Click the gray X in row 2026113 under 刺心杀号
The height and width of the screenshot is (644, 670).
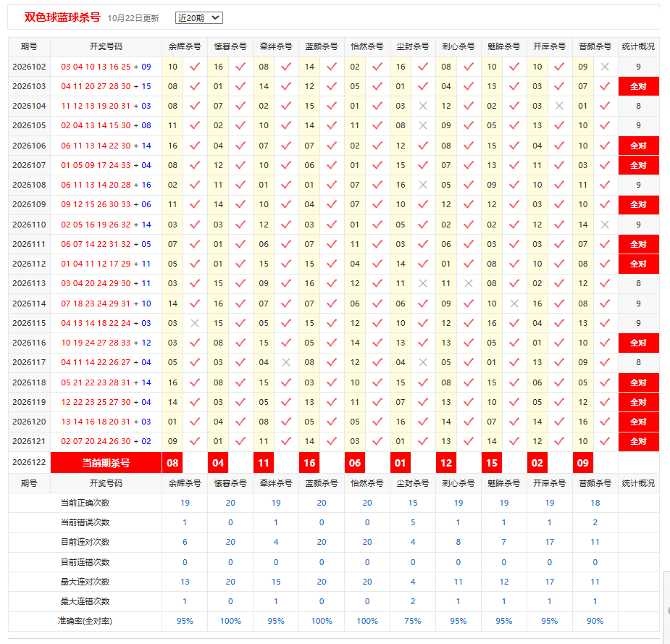click(469, 283)
